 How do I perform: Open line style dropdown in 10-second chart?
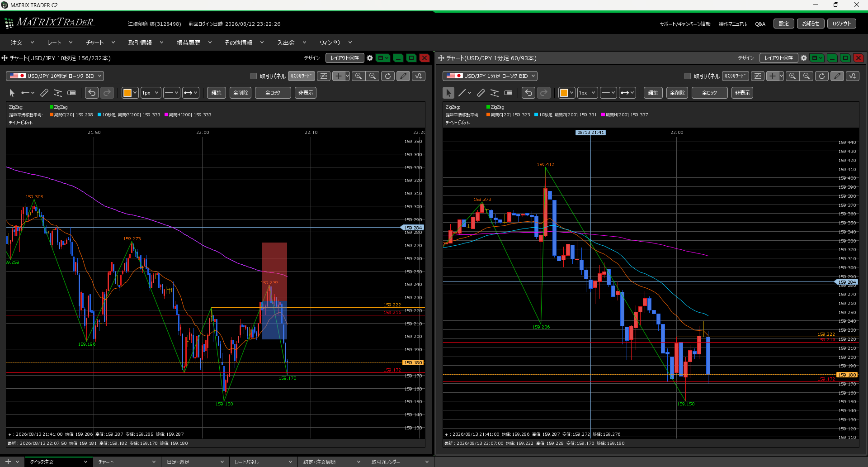click(x=171, y=93)
